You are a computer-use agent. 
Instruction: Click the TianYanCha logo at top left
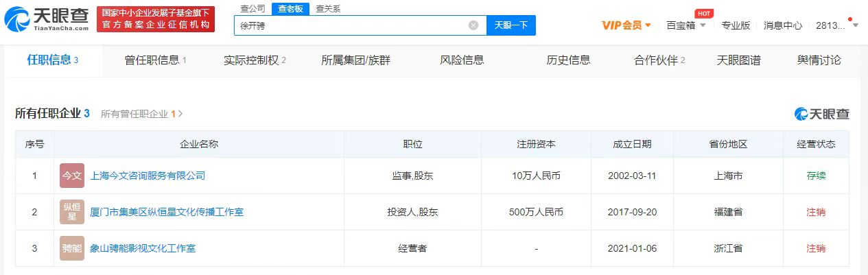tap(47, 20)
